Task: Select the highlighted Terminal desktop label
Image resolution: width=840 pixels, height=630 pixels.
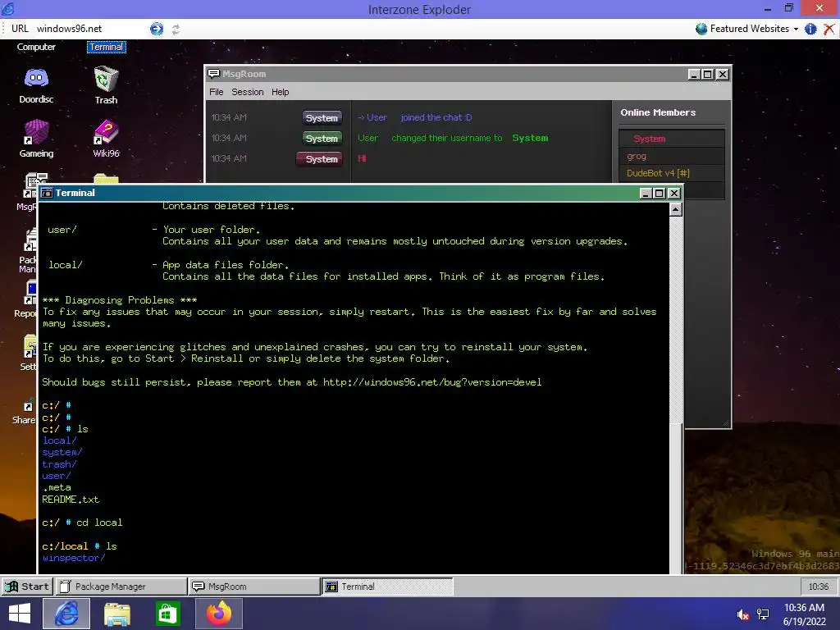Action: (106, 47)
